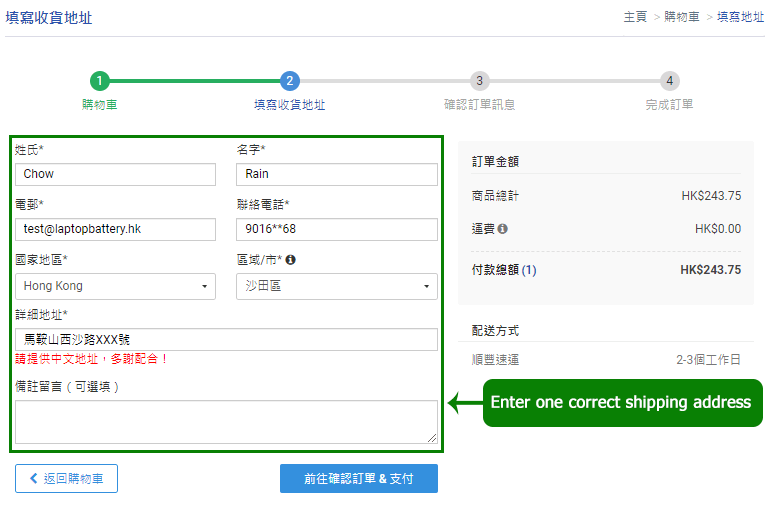Click step 2 address circle
Image resolution: width=770 pixels, height=520 pixels.
point(289,81)
